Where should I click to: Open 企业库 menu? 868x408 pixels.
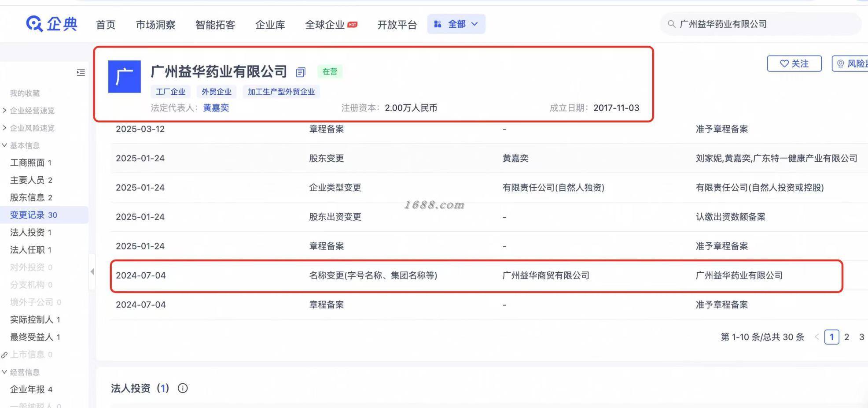click(x=270, y=25)
